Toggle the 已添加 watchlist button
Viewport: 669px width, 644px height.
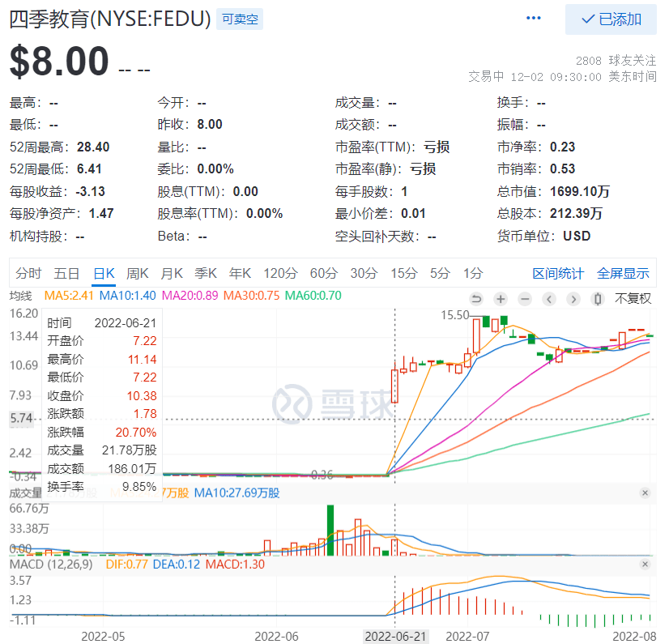point(611,19)
